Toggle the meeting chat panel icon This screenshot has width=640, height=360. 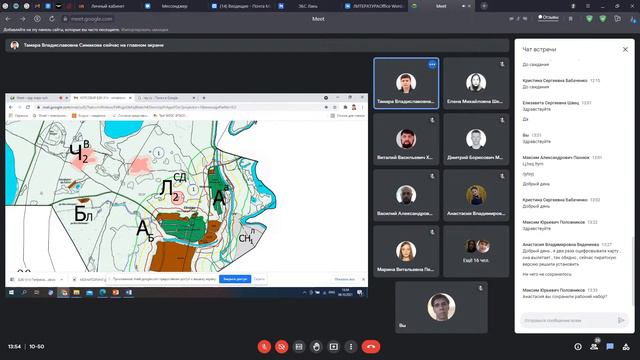click(x=610, y=347)
